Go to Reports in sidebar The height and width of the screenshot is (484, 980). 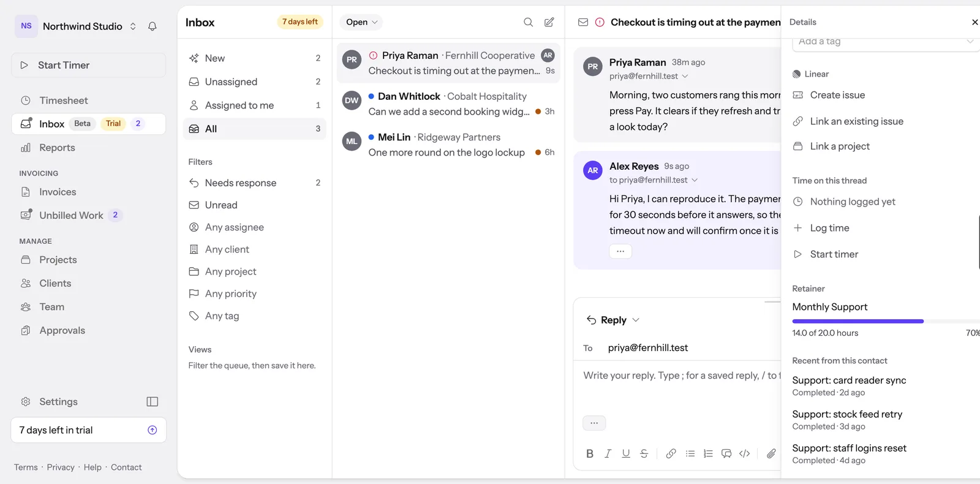pyautogui.click(x=88, y=148)
